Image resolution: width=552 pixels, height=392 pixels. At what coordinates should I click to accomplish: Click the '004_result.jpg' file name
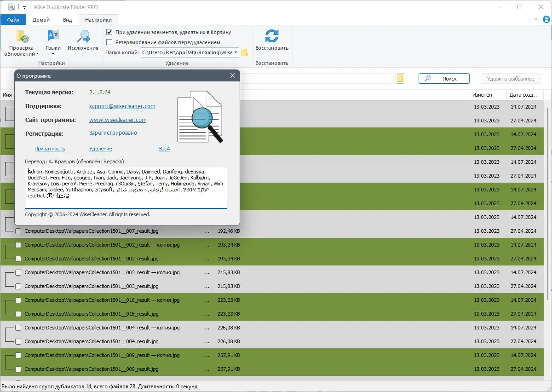tap(92, 341)
